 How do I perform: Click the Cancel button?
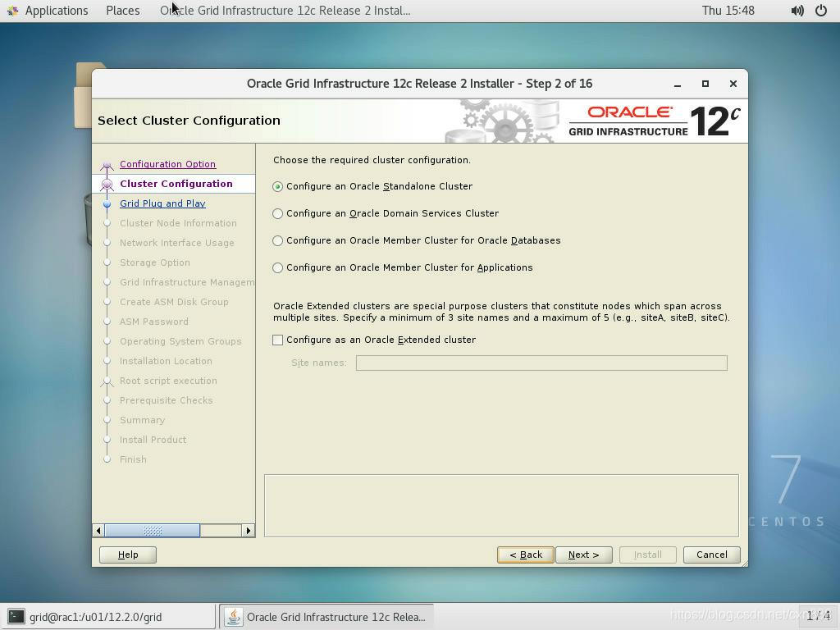[x=710, y=555]
